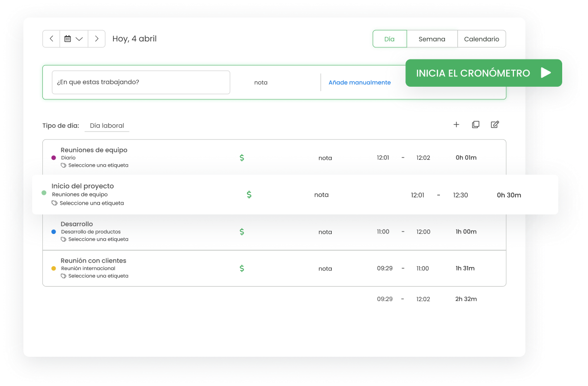This screenshot has width=588, height=386.
Task: Switch to Semana view tab
Action: pos(432,39)
